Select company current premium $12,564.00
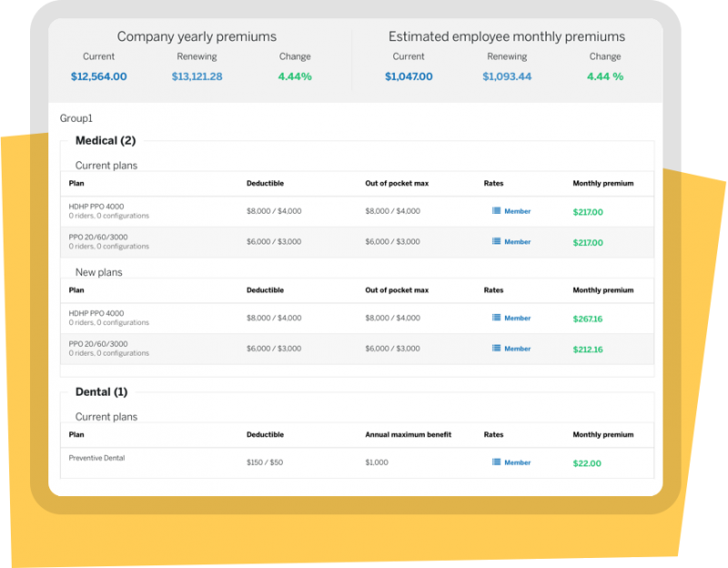 (98, 76)
